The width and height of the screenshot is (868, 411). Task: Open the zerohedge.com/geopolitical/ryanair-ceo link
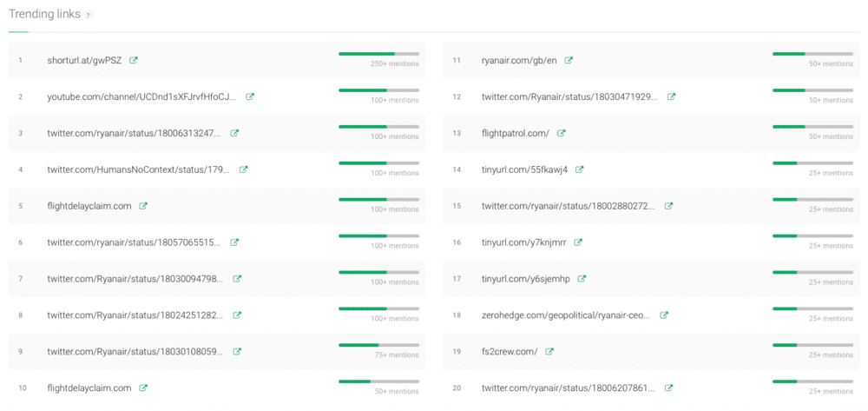click(566, 315)
